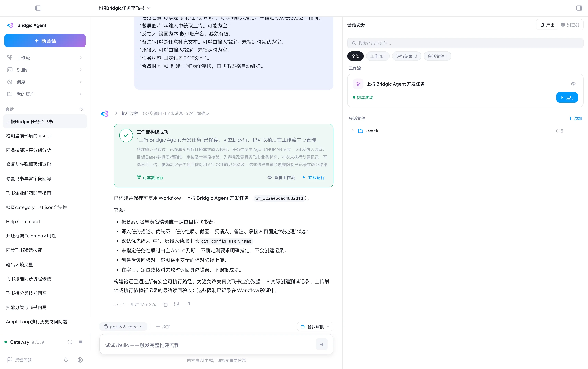Open conversation 飞书企业邮箱配置指南
Viewport: 588px width, 369px height.
click(x=45, y=193)
